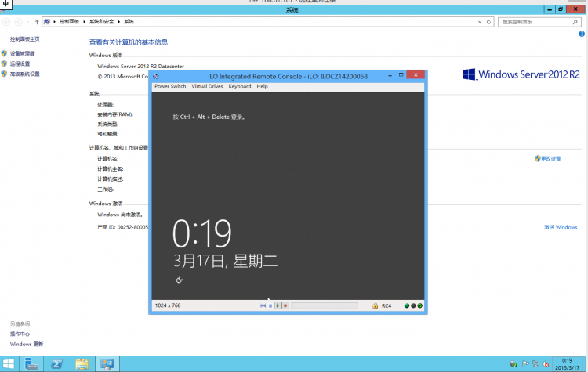The width and height of the screenshot is (588, 372).
Task: Open File Explorer from the taskbar
Action: tap(82, 363)
